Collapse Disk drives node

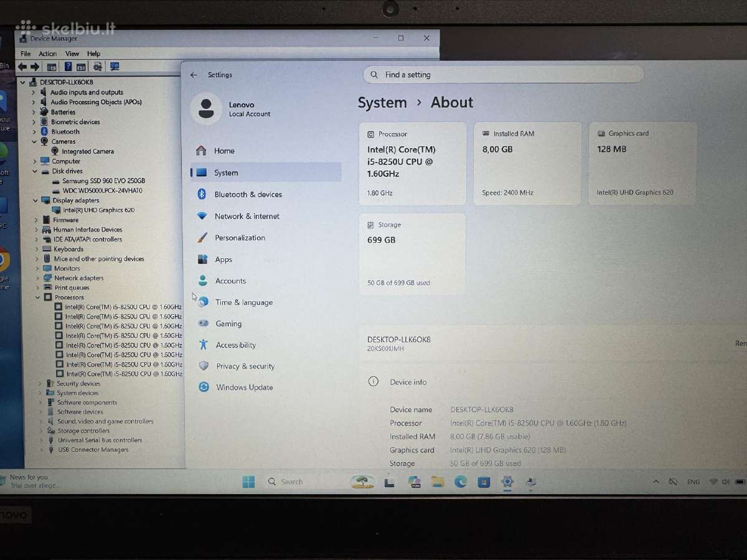35,171
